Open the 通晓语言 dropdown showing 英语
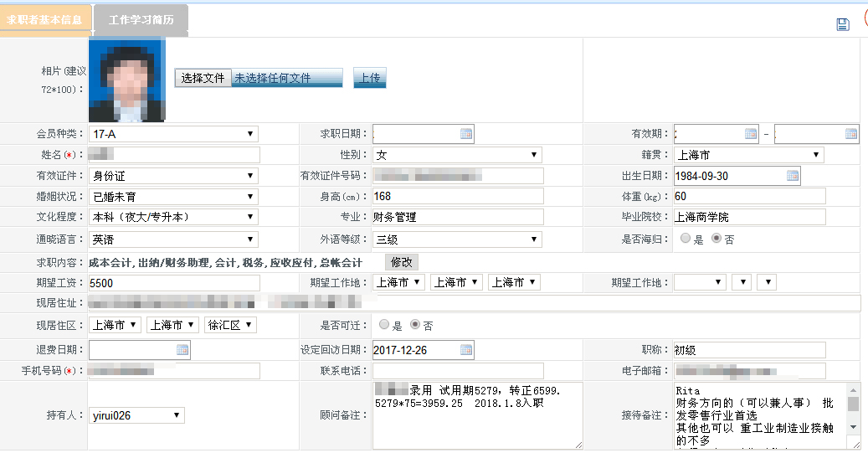Viewport: 868px width, 453px height. (173, 239)
